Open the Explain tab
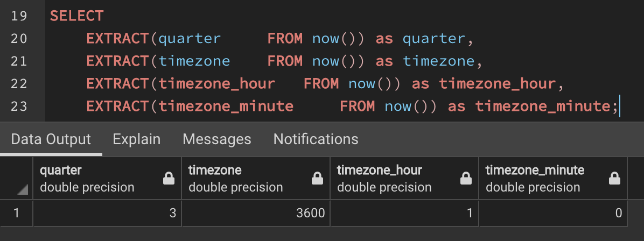Viewport: 644px width, 241px height. click(x=136, y=139)
